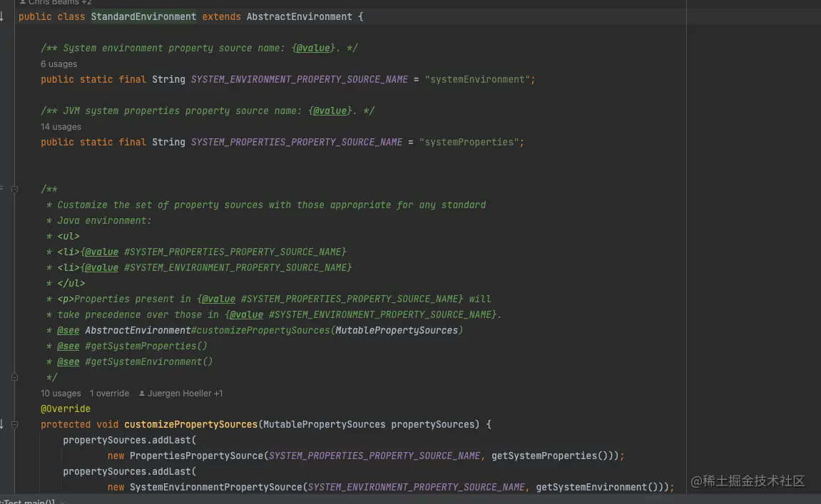Show the "10 usages" list

pyautogui.click(x=61, y=393)
